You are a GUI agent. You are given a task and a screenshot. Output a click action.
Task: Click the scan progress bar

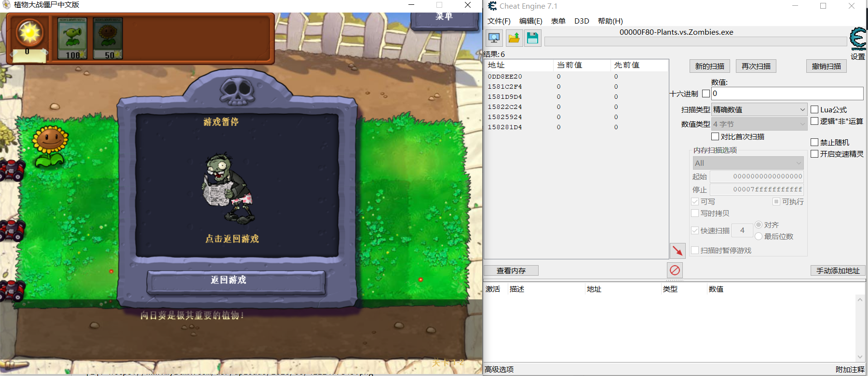(695, 42)
